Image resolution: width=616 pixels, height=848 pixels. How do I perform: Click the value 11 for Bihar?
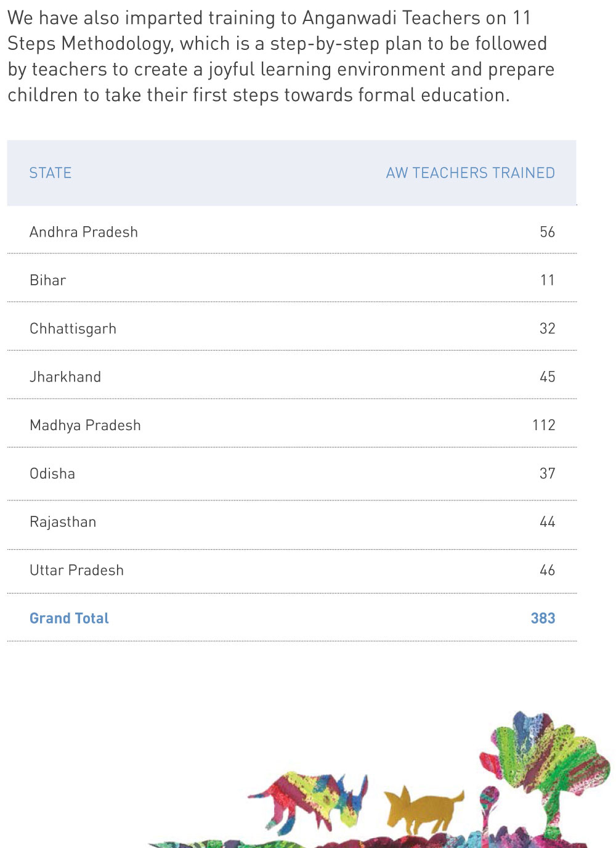pos(548,280)
